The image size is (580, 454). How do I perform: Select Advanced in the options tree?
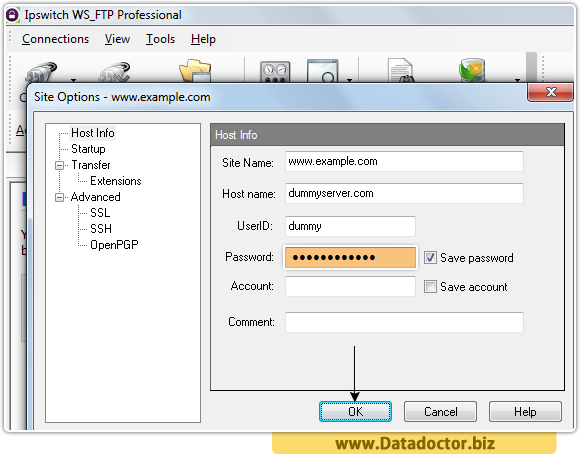pos(95,197)
